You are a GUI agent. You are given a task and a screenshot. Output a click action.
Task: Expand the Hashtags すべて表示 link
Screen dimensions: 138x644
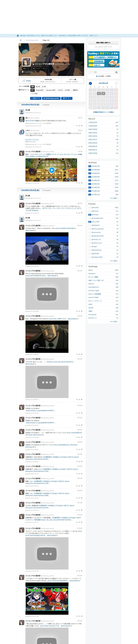coord(114,322)
